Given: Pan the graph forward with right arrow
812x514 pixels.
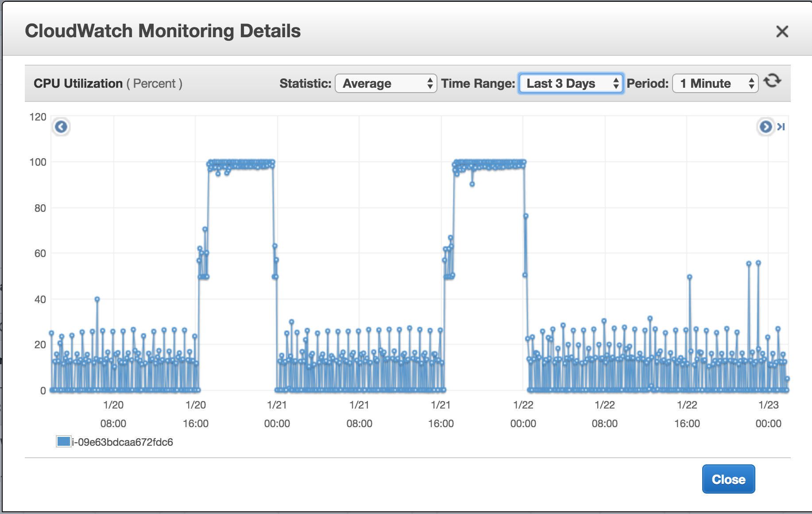Looking at the screenshot, I should pos(766,127).
